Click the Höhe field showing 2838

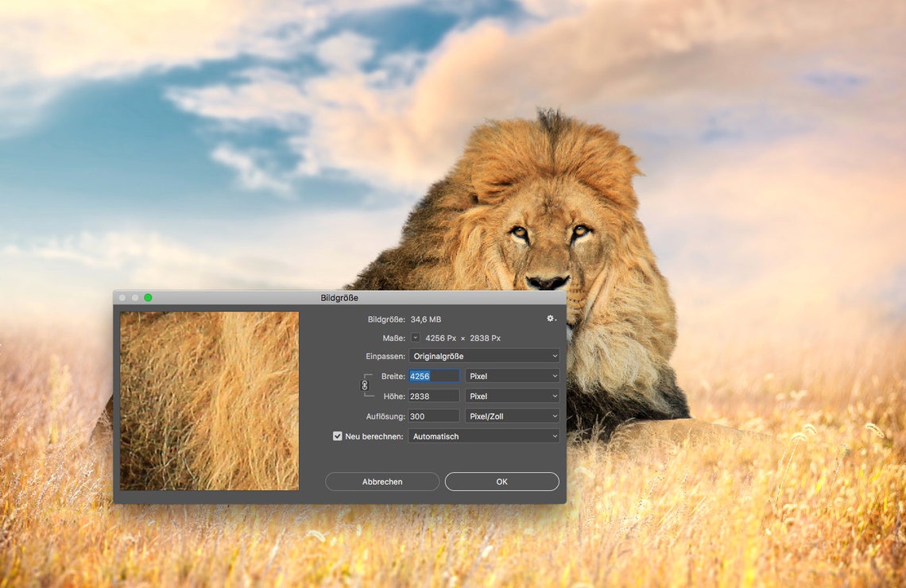pos(433,395)
